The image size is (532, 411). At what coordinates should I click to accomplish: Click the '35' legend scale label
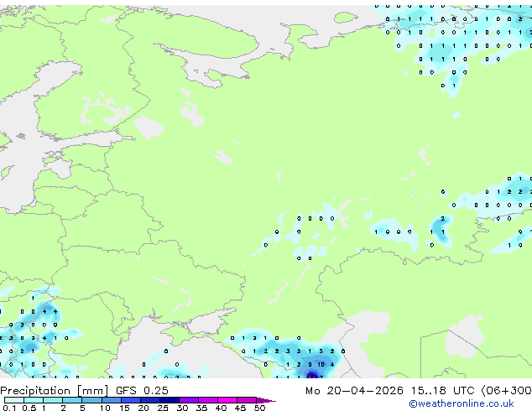click(x=201, y=408)
